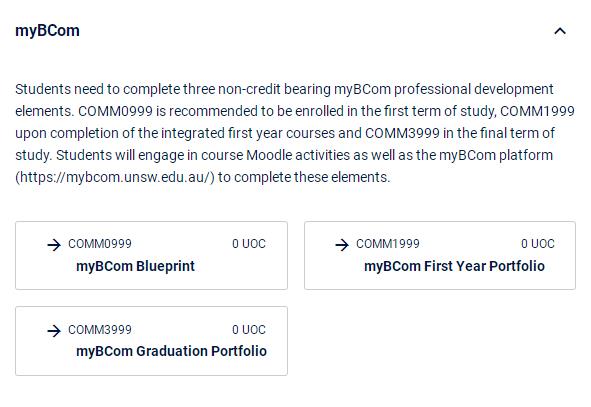Click the 0 UOC label on COMM3999 card

249,330
